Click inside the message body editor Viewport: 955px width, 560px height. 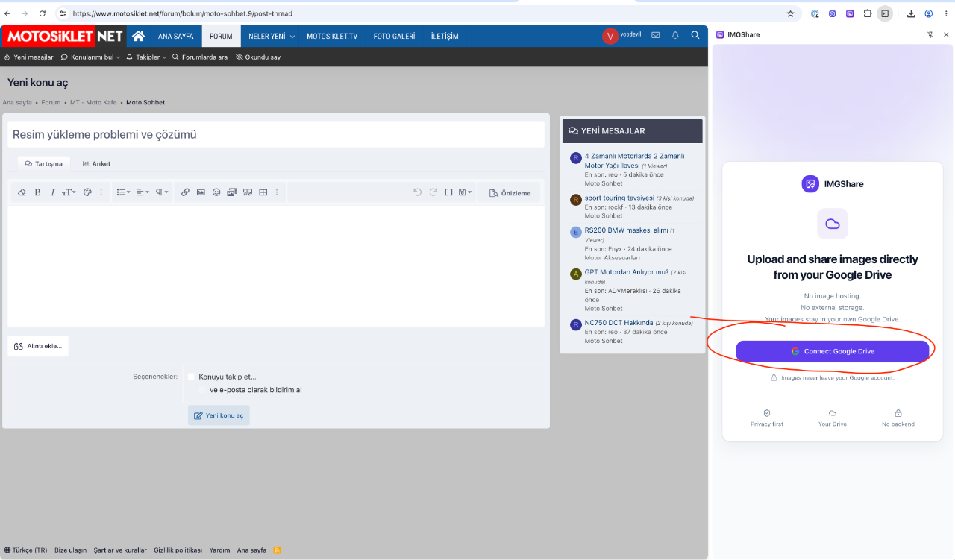pos(276,266)
